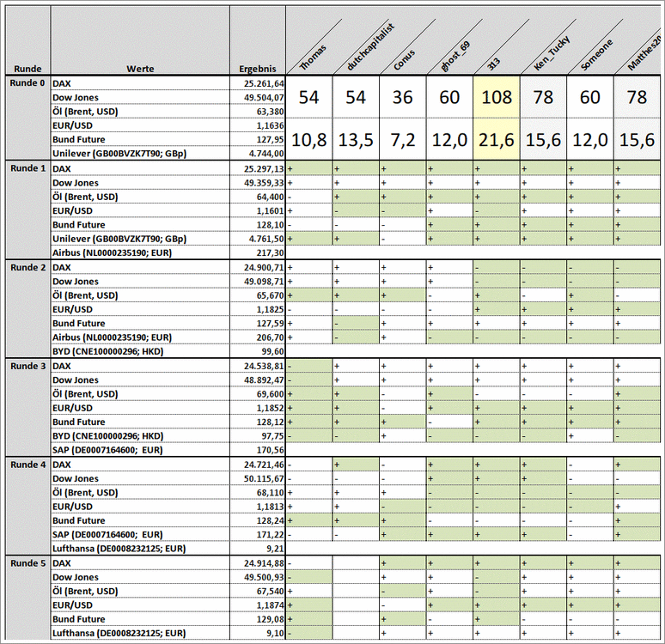Click the result 170,56
665x644 pixels.
(x=270, y=450)
